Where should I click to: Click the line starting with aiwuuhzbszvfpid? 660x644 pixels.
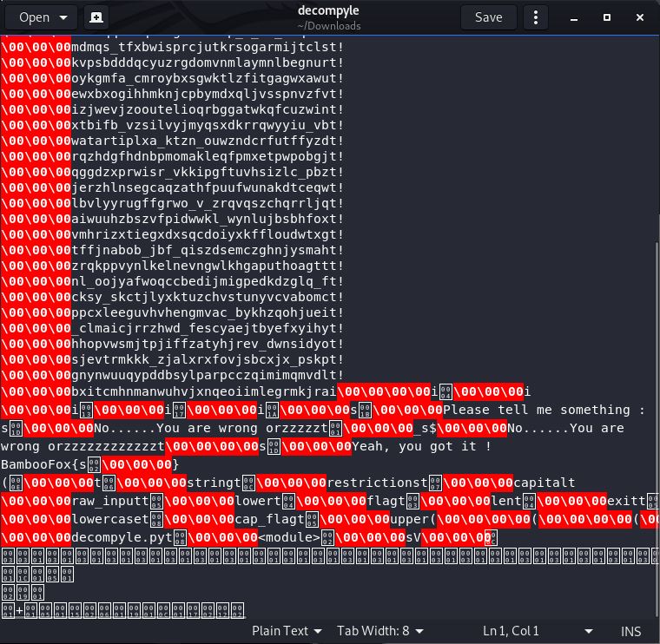(172, 219)
